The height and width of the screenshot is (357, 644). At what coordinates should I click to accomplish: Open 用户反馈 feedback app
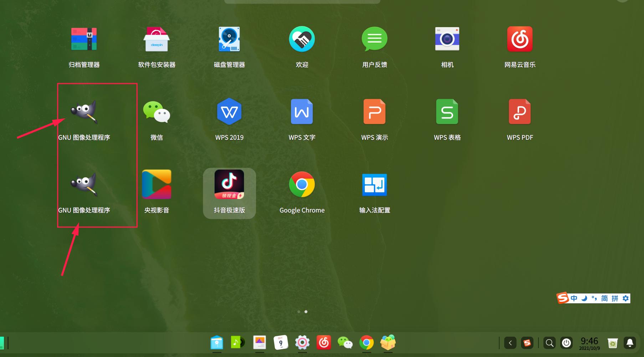tap(374, 39)
